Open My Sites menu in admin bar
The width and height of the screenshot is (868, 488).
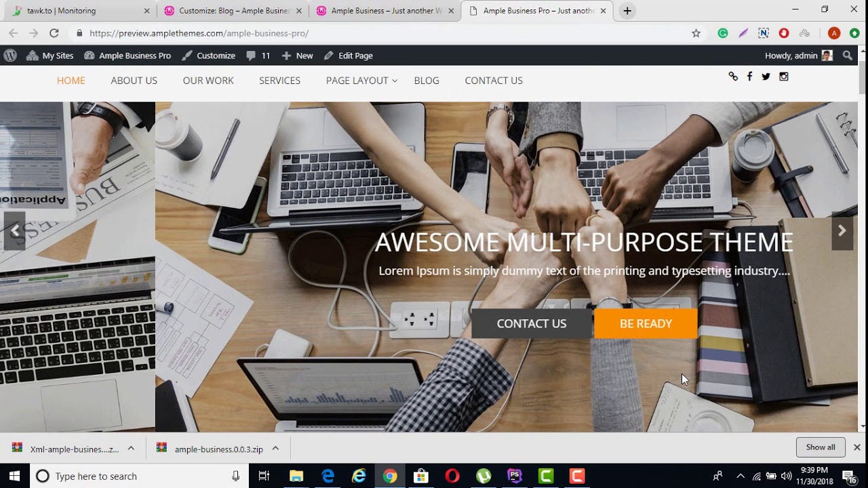[x=50, y=56]
